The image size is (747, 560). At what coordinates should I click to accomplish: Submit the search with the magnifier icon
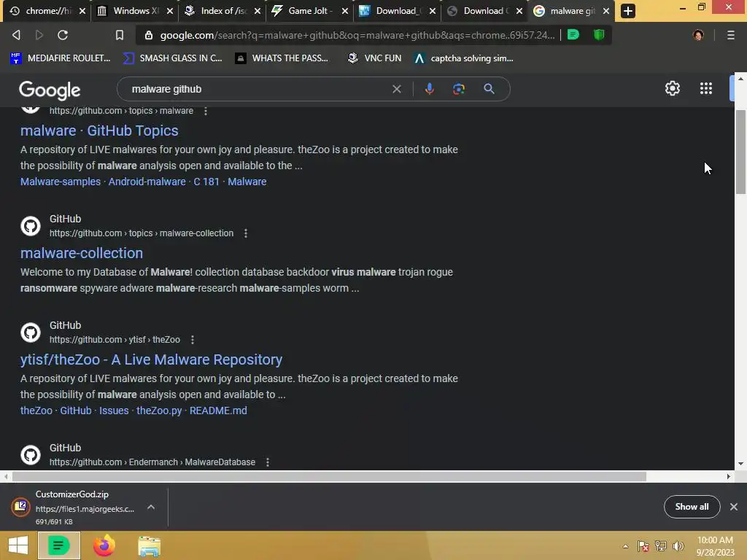pyautogui.click(x=489, y=88)
